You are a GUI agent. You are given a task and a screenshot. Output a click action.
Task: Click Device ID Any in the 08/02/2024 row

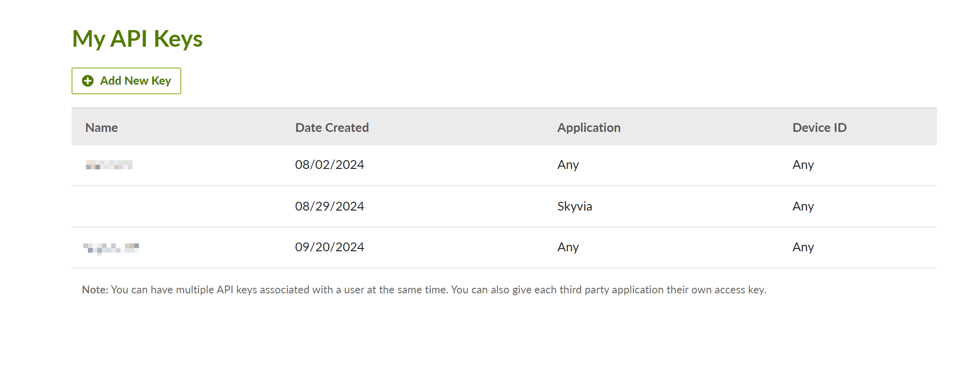(x=803, y=165)
